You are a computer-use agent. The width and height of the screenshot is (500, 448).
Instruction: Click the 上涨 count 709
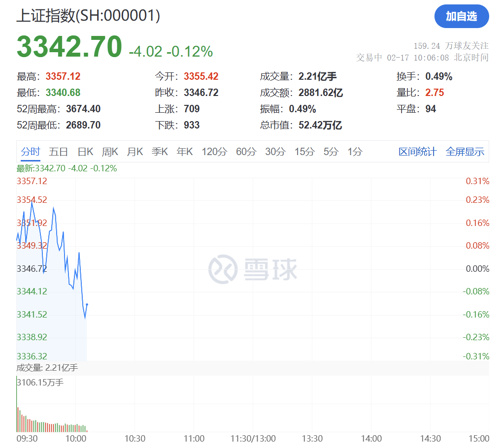[x=192, y=109]
